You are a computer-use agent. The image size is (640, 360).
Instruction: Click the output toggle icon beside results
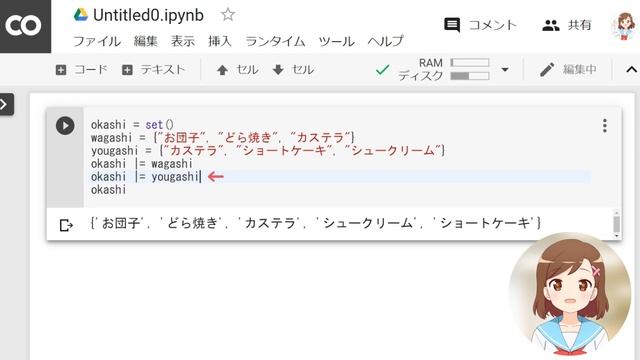pyautogui.click(x=66, y=225)
